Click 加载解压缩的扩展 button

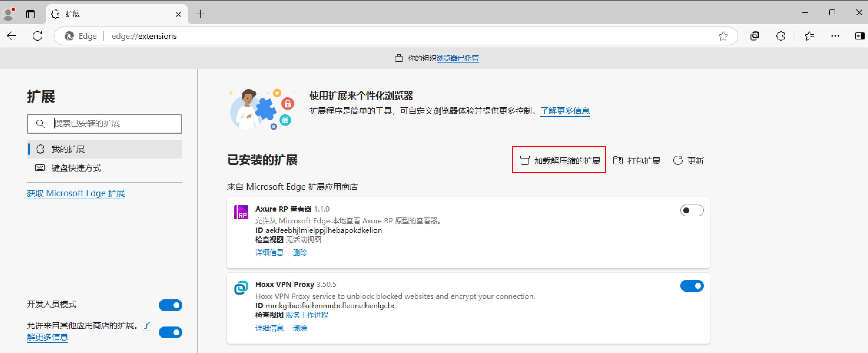(559, 161)
